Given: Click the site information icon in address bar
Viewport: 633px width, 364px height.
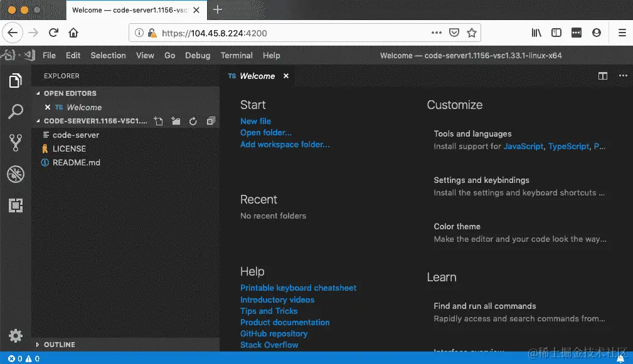Looking at the screenshot, I should tap(139, 33).
